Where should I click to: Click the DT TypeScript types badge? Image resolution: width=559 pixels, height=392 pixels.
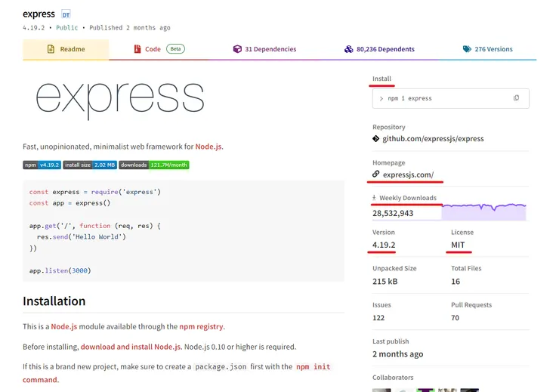point(66,14)
